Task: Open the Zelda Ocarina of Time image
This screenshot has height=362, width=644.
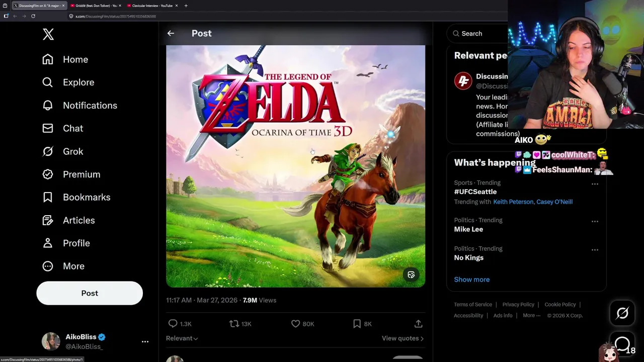Action: coord(295,166)
